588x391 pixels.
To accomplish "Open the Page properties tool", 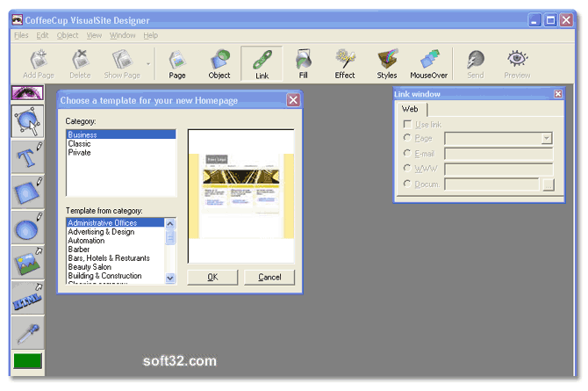I will 177,64.
